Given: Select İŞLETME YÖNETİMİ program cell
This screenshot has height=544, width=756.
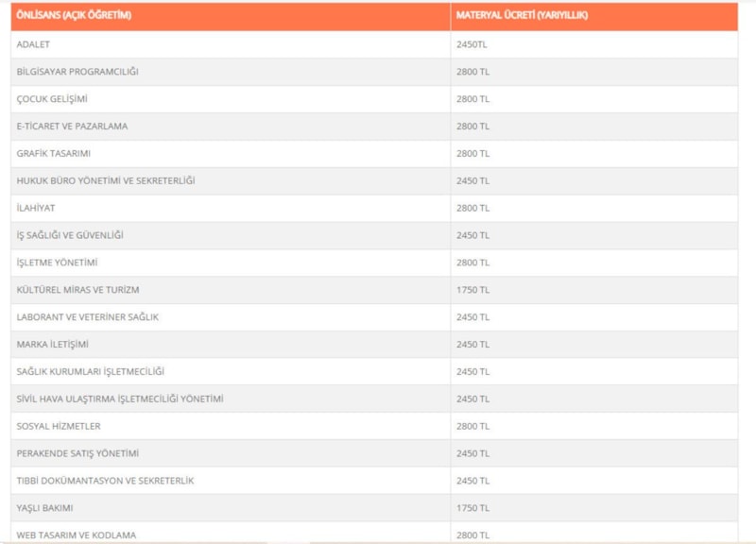Looking at the screenshot, I should pyautogui.click(x=58, y=263).
